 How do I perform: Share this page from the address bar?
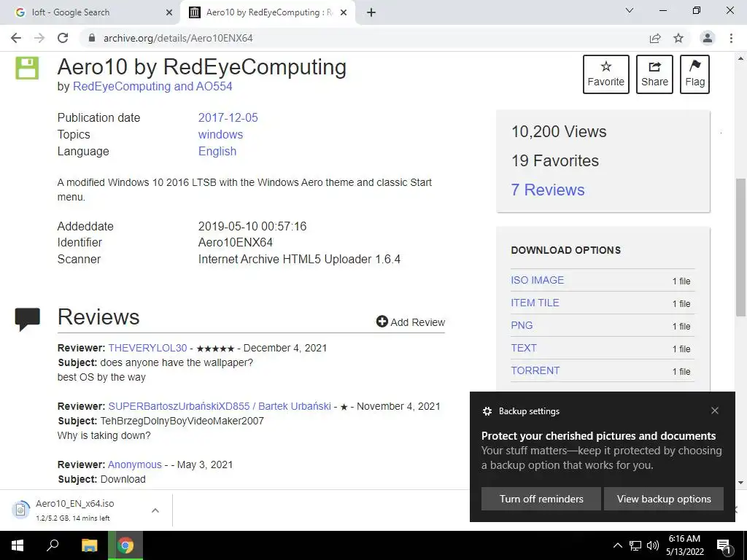655,38
